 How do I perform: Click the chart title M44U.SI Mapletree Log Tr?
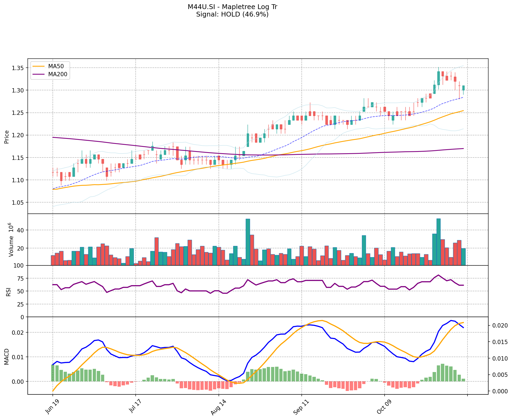(x=232, y=7)
